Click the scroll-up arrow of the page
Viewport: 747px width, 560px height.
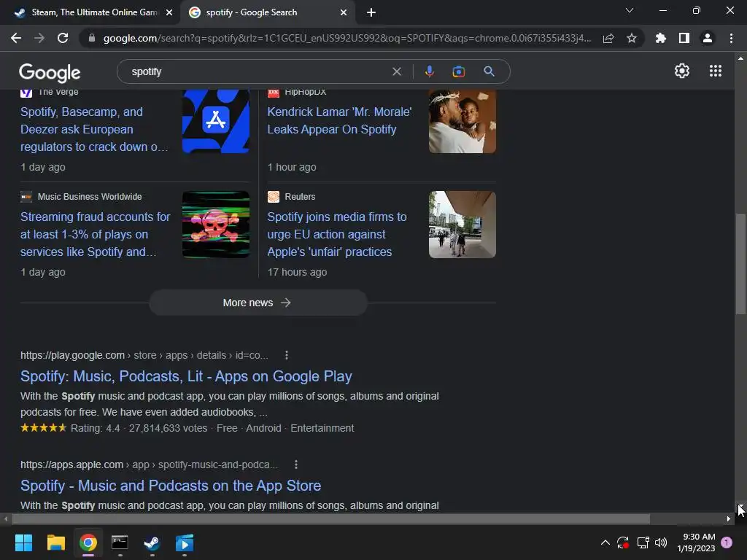click(740, 58)
